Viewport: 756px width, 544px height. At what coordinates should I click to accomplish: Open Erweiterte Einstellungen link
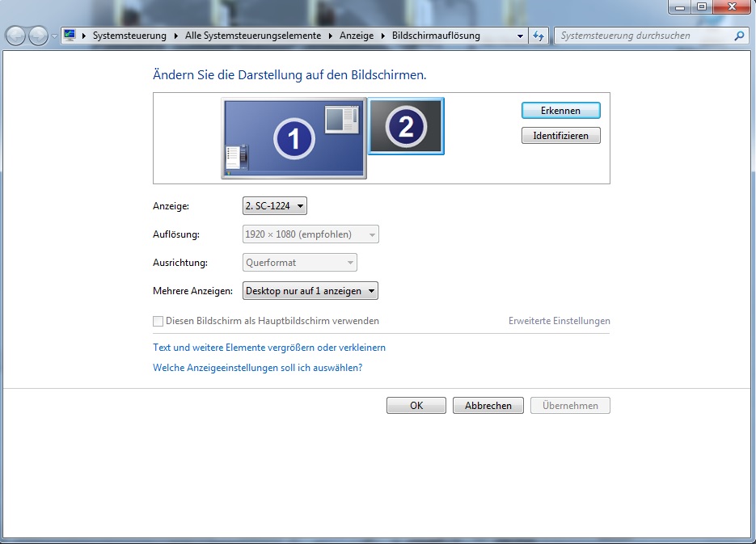point(560,321)
